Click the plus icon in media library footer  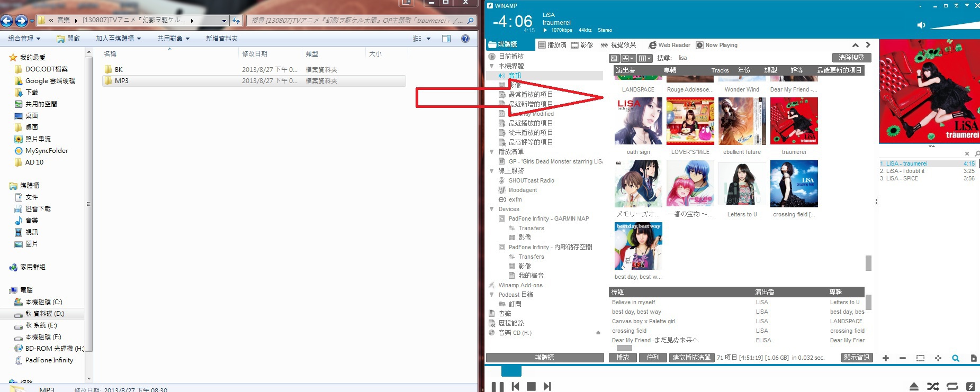[x=886, y=358]
